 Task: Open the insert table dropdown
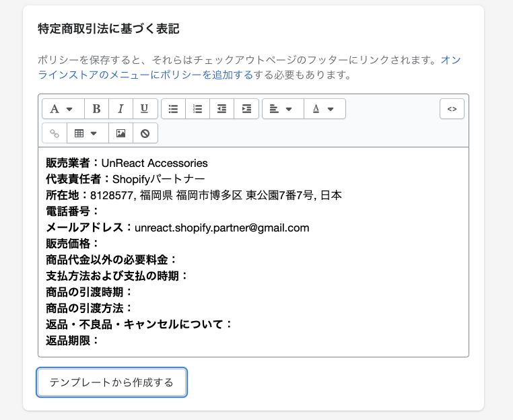tap(88, 133)
